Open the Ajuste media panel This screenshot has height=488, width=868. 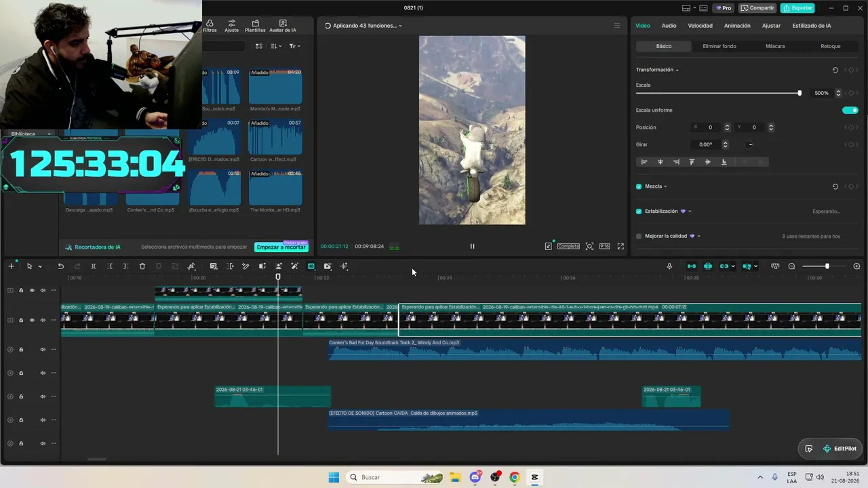pyautogui.click(x=232, y=26)
